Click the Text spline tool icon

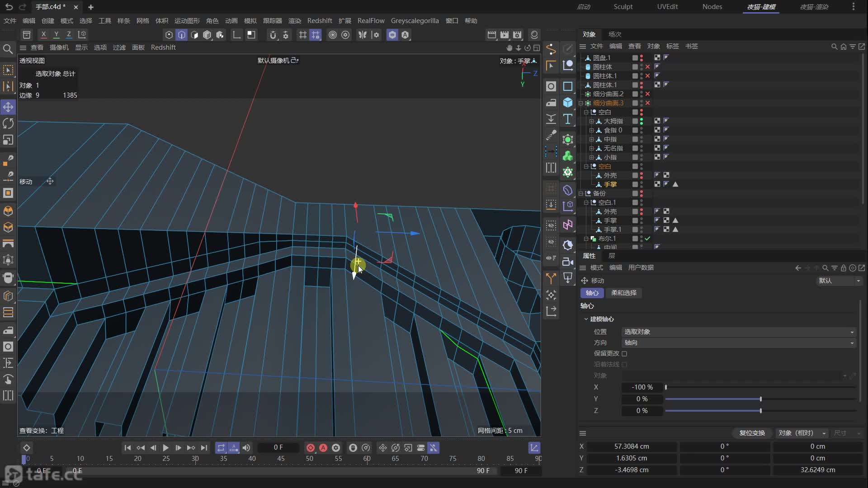[568, 119]
